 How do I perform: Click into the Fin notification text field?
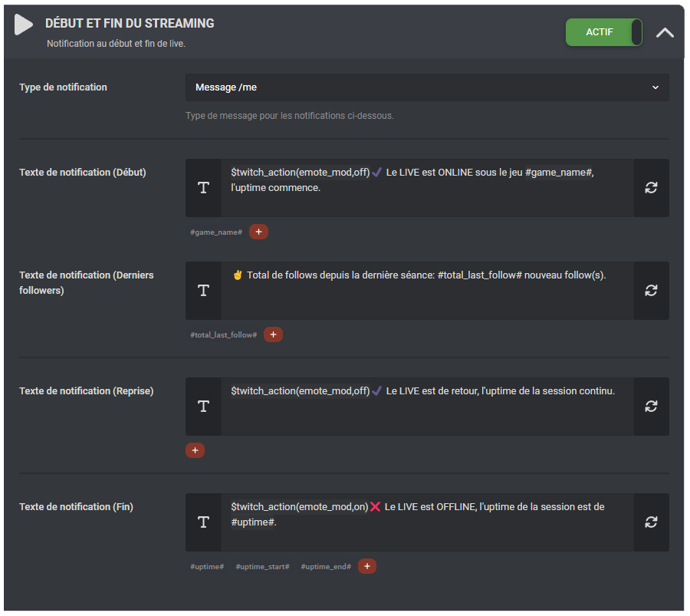(427, 522)
